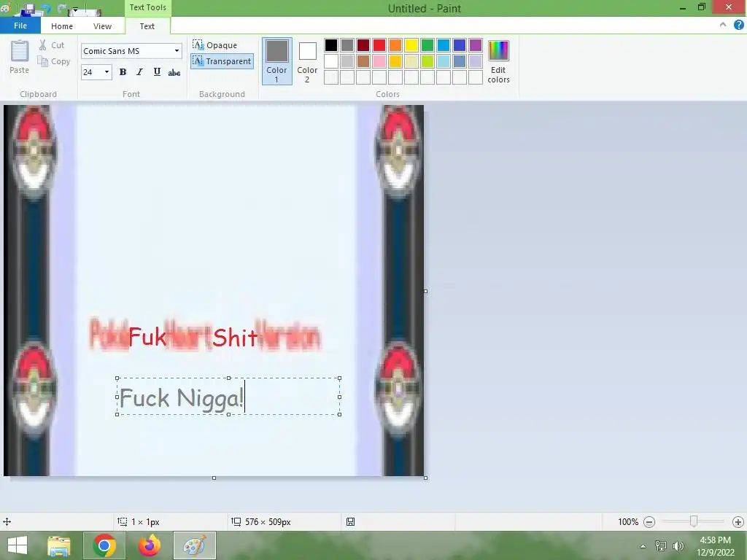The width and height of the screenshot is (747, 560).
Task: Click the cursor position crosshair icon in status bar
Action: pyautogui.click(x=7, y=522)
